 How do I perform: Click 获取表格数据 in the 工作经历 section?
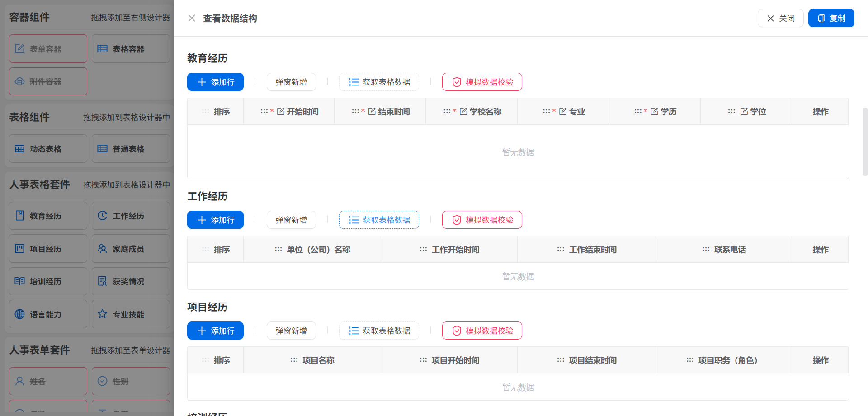pyautogui.click(x=379, y=220)
